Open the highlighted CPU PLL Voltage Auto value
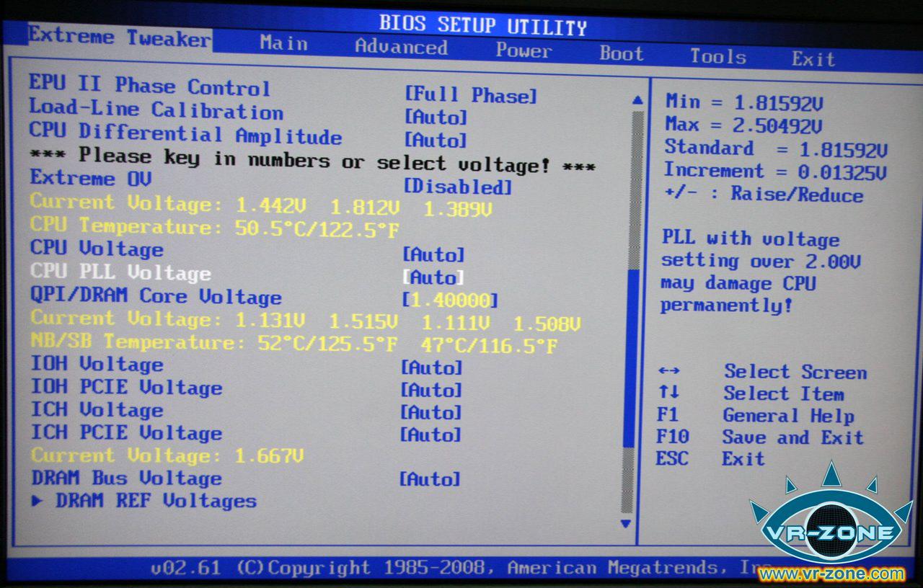Screen dimensions: 923x588 click(x=433, y=277)
